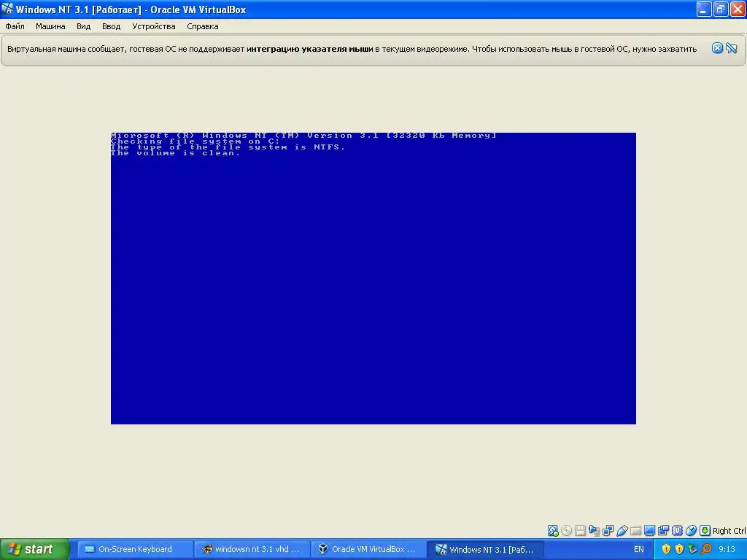Click the optical drive status icon
The width and height of the screenshot is (747, 560).
pos(566,531)
